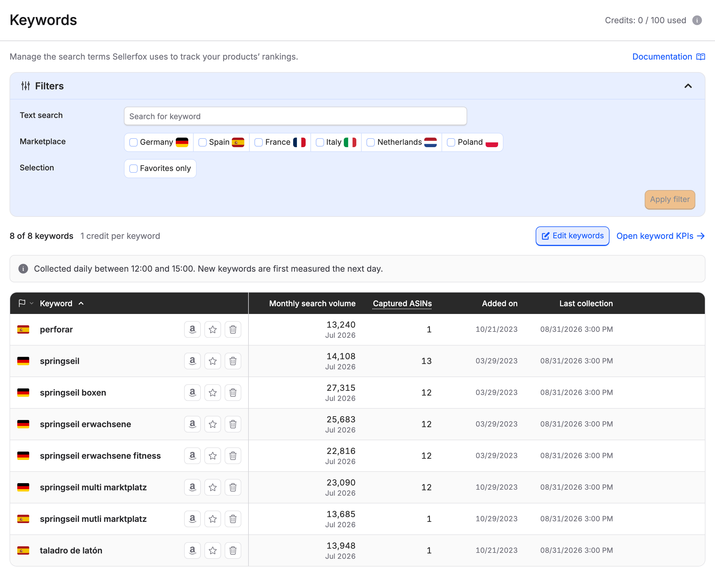
Task: Click info icon in collection notice
Action: pos(23,269)
